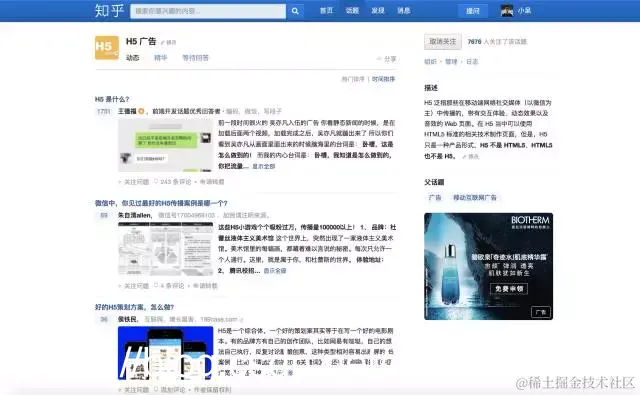Switch to the 动态 tab
The width and height of the screenshot is (640, 395).
[132, 58]
